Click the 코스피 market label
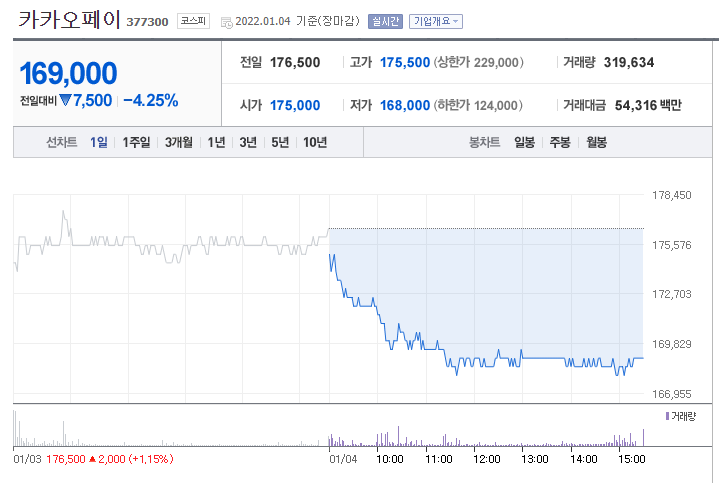Image resolution: width=719 pixels, height=483 pixels. [x=193, y=21]
